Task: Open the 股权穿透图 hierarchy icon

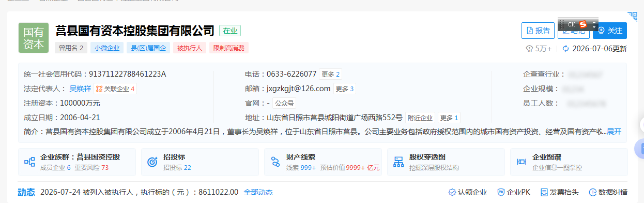Action: [398, 162]
